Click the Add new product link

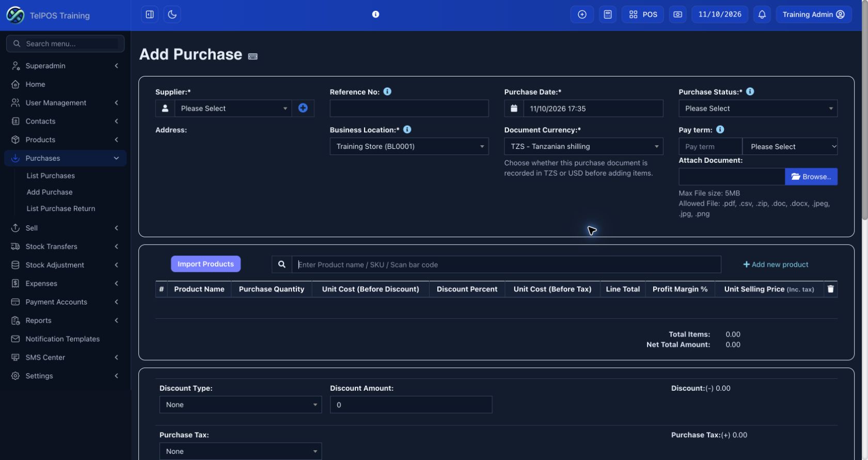coord(776,265)
